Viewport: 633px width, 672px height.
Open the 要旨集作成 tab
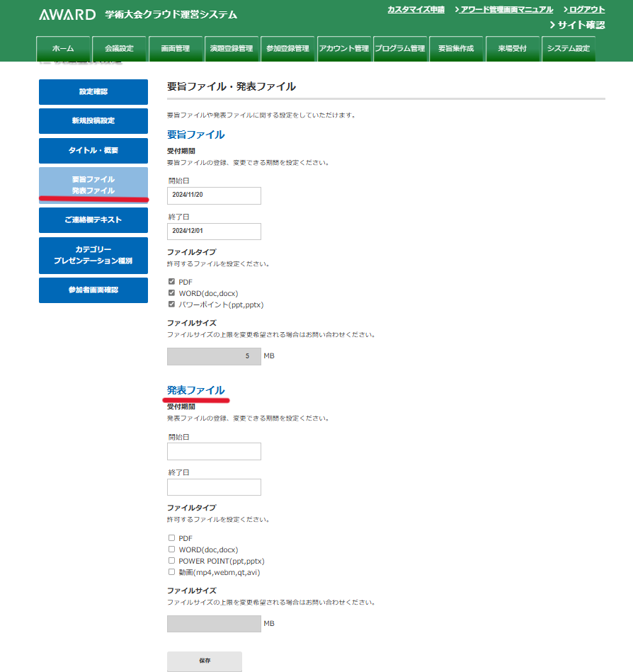456,49
